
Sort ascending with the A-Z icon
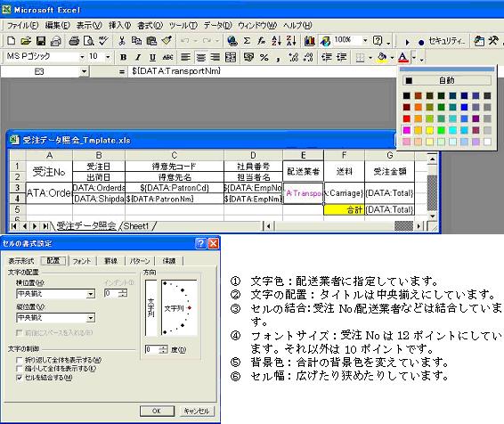pyautogui.click(x=276, y=41)
